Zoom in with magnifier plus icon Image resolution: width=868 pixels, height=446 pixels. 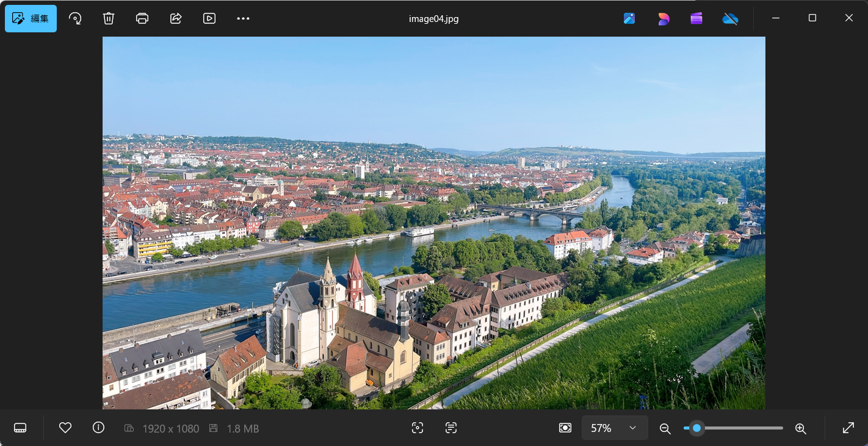801,428
